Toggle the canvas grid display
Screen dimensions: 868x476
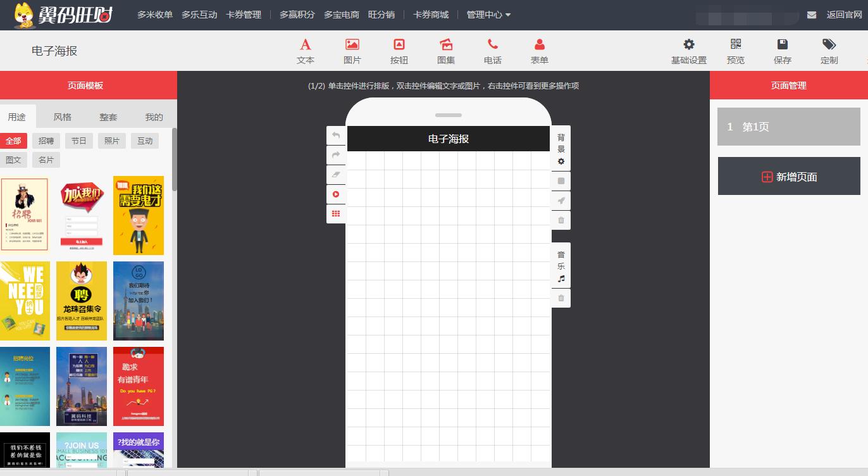point(336,214)
